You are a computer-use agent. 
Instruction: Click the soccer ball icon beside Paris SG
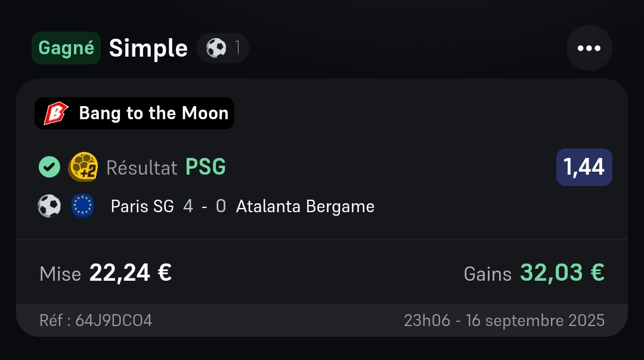pyautogui.click(x=49, y=207)
